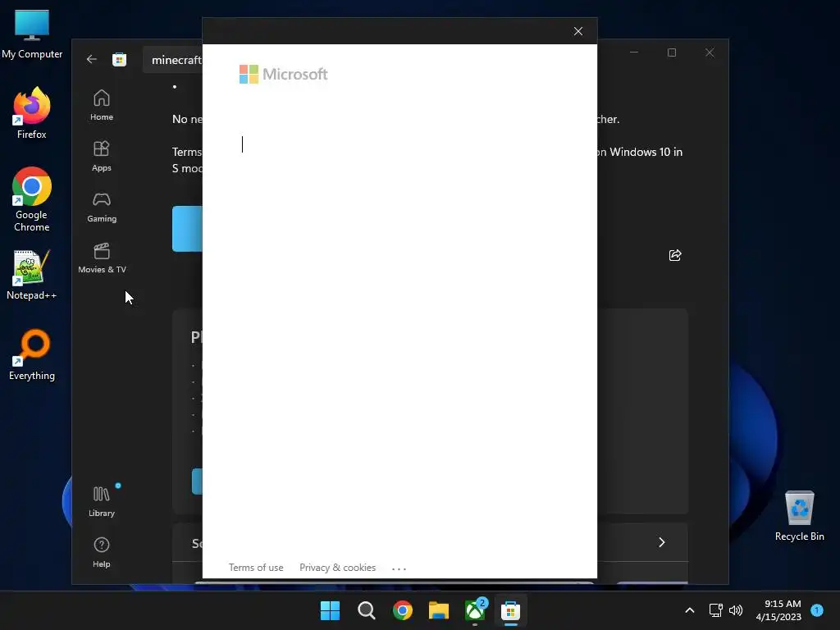Open Movies & TV in Store sidebar
This screenshot has width=840, height=630.
tap(102, 258)
